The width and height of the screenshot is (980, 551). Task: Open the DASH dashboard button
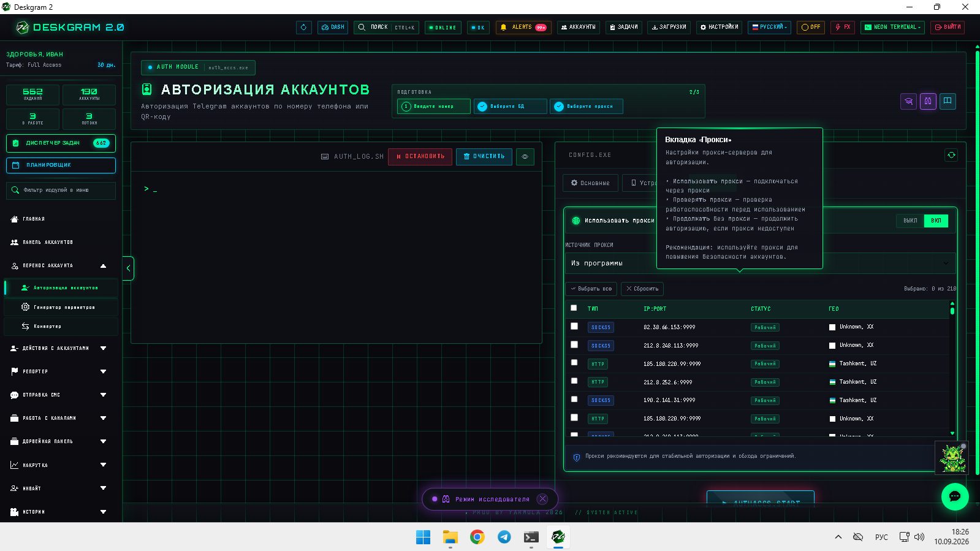click(333, 28)
